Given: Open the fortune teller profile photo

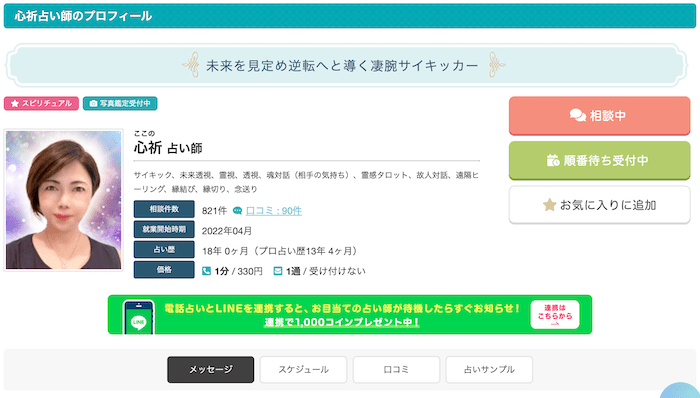Looking at the screenshot, I should coord(63,200).
